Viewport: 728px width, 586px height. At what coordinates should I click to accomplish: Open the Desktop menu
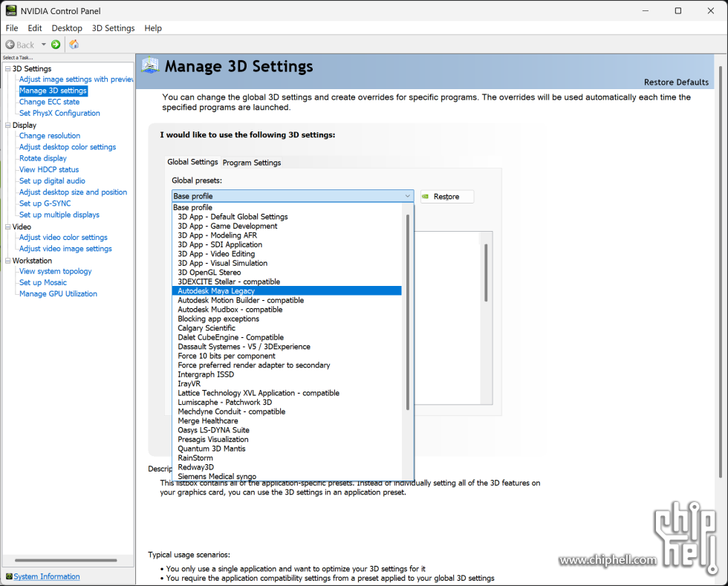pyautogui.click(x=67, y=28)
